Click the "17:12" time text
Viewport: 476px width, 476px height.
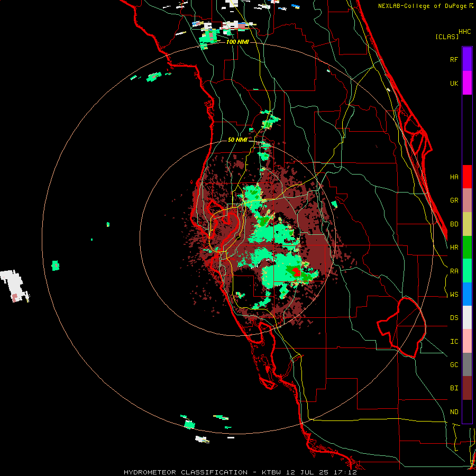(x=344, y=472)
